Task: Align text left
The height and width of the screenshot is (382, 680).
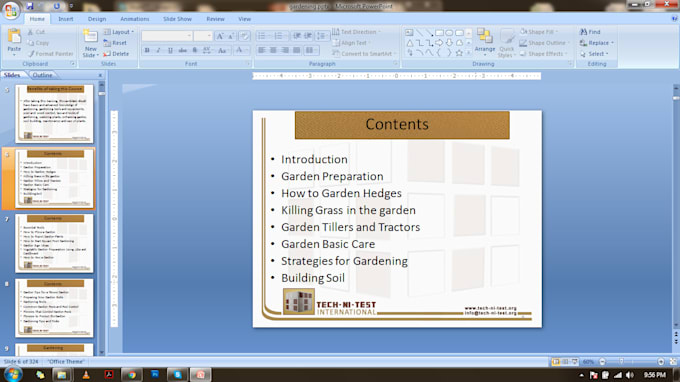Action: pyautogui.click(x=262, y=50)
